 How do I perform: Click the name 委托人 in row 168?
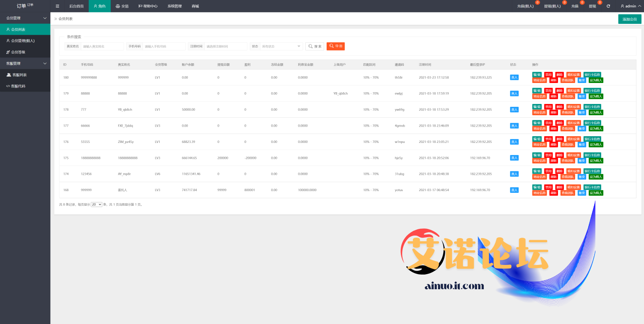122,190
